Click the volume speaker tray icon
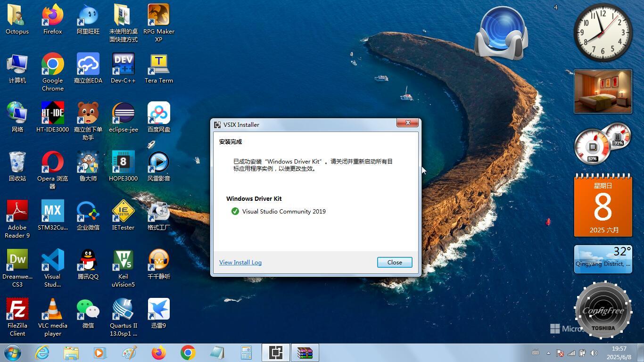 (x=594, y=353)
